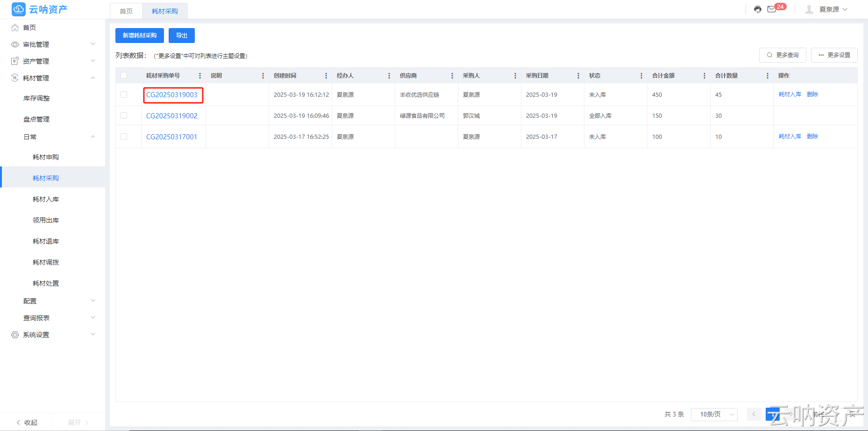Click the user avatar icon

(809, 9)
